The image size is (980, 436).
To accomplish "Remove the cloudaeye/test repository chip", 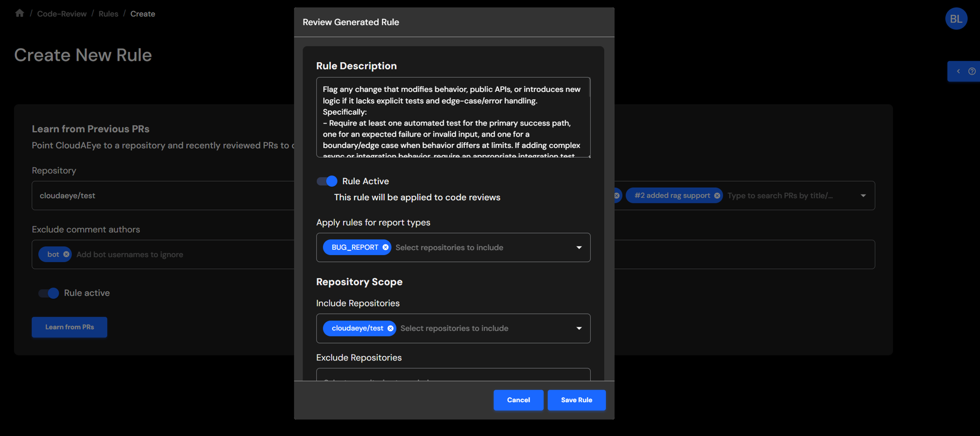I will pos(390,328).
